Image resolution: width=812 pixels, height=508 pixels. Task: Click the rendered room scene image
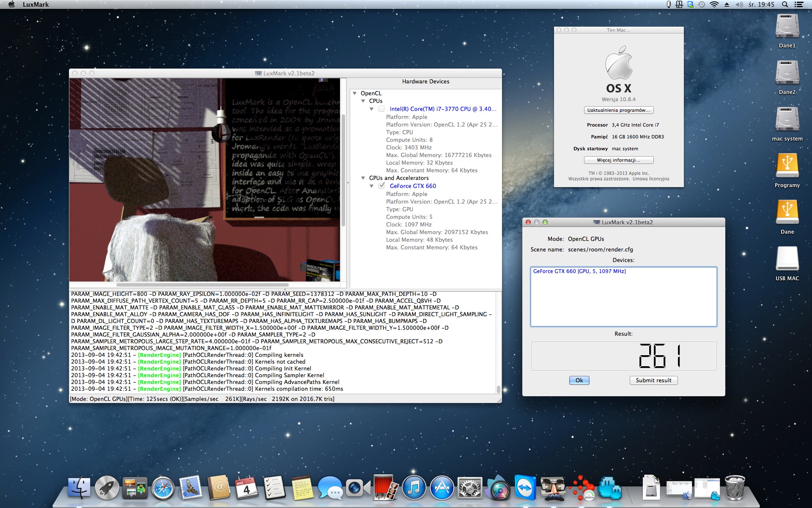click(205, 180)
